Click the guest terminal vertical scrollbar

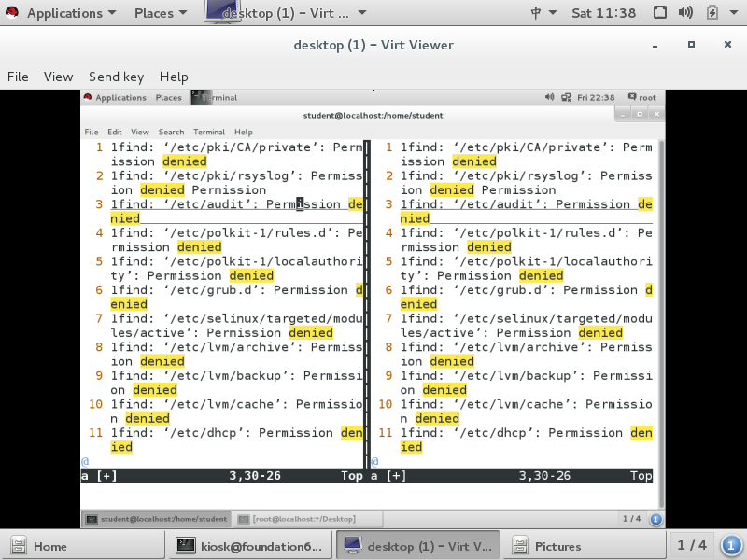(x=661, y=324)
